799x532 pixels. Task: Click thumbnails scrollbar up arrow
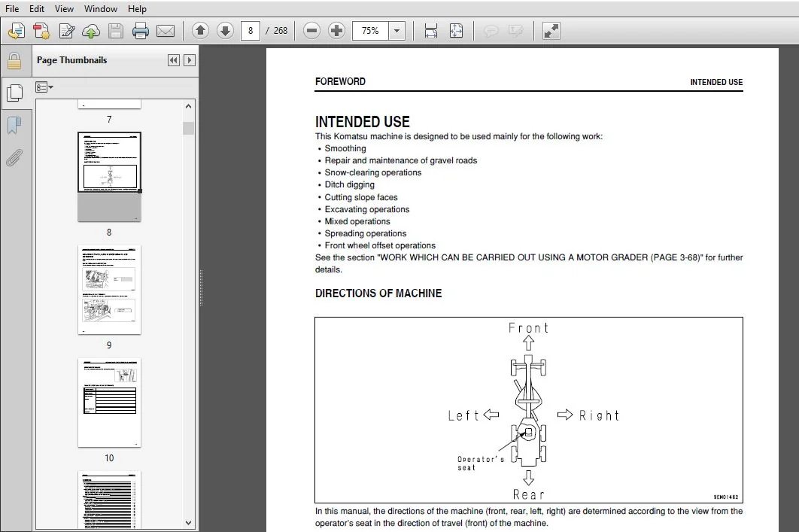[189, 106]
